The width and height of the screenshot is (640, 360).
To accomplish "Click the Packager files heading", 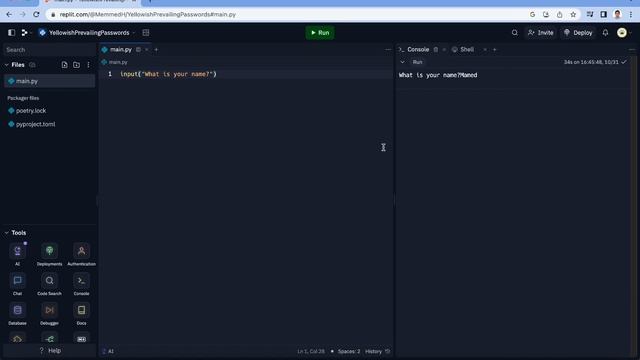I will click(23, 98).
